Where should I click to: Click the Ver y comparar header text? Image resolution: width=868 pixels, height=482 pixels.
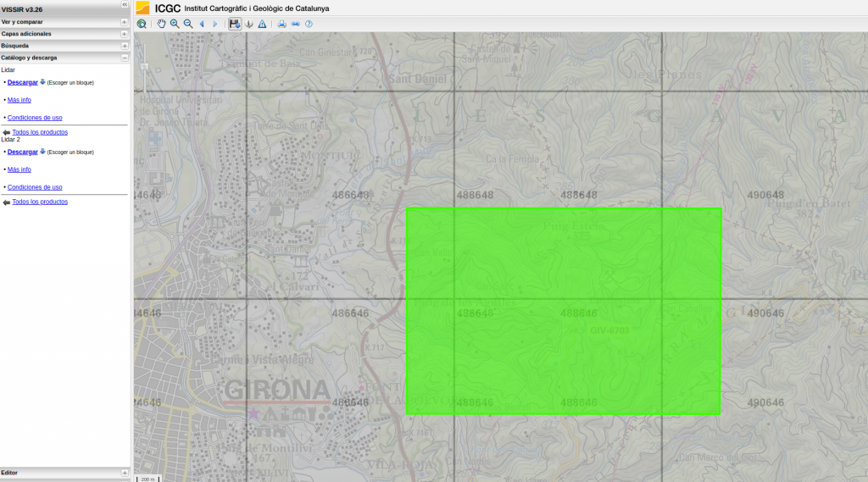click(22, 22)
